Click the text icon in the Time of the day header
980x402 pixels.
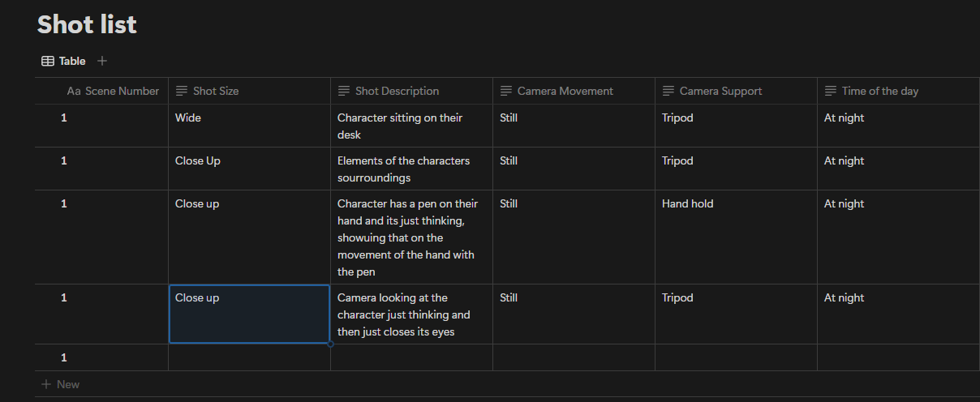coord(831,91)
